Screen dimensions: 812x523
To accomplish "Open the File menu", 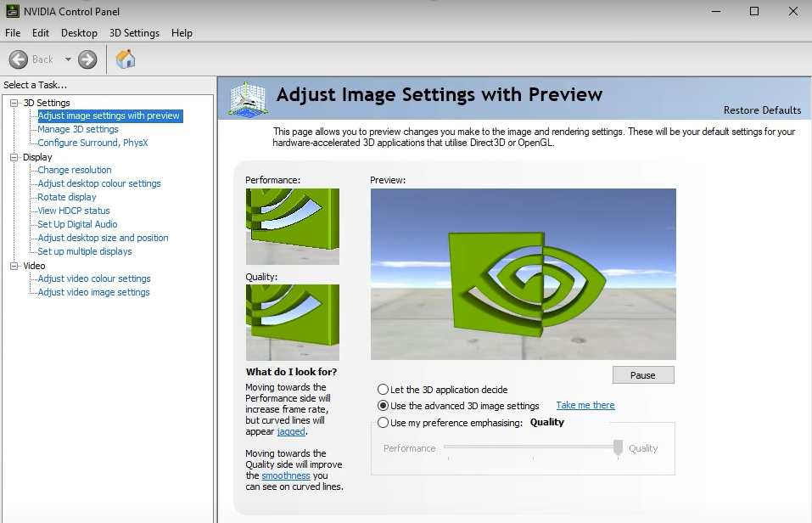I will (x=13, y=32).
